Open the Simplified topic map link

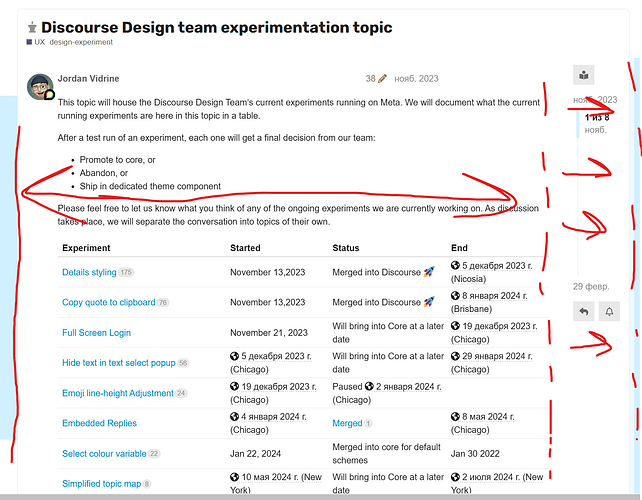click(102, 484)
